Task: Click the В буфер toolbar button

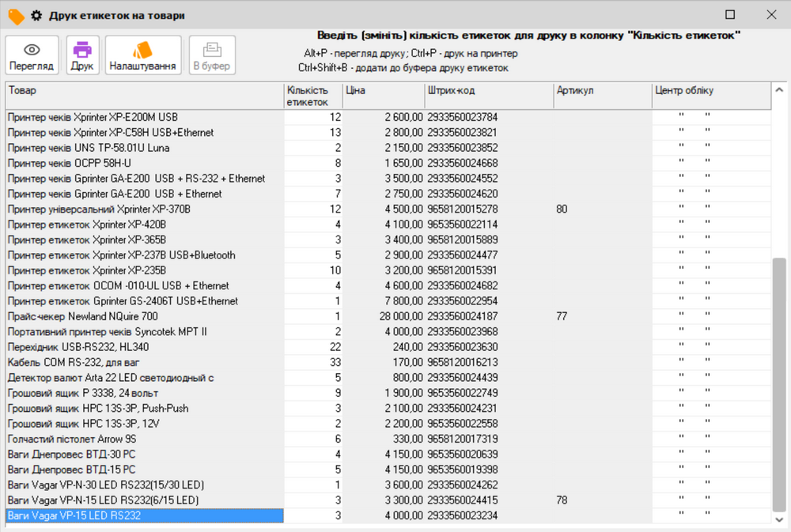Action: pos(211,56)
